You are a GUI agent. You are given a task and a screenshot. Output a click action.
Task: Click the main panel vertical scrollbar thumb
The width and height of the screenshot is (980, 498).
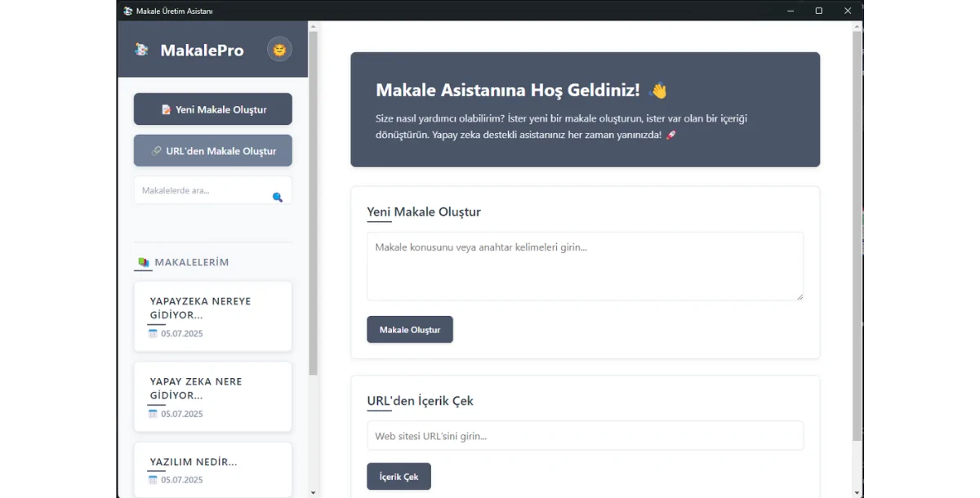(857, 237)
